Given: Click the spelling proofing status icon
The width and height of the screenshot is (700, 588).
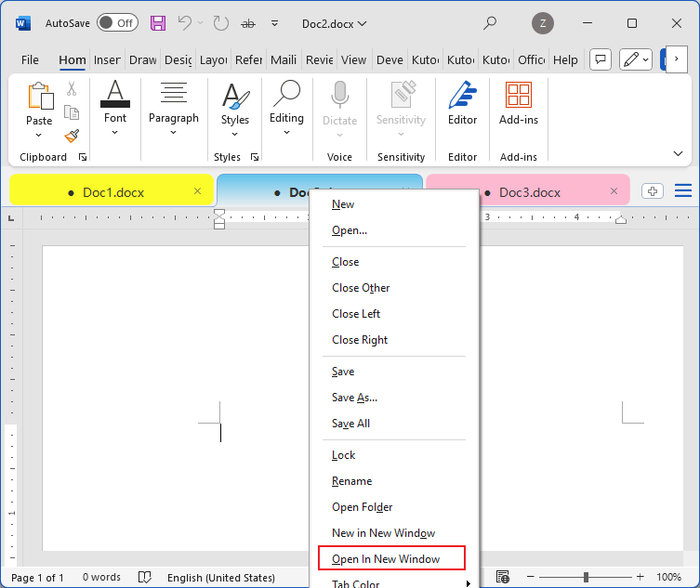Looking at the screenshot, I should (145, 577).
